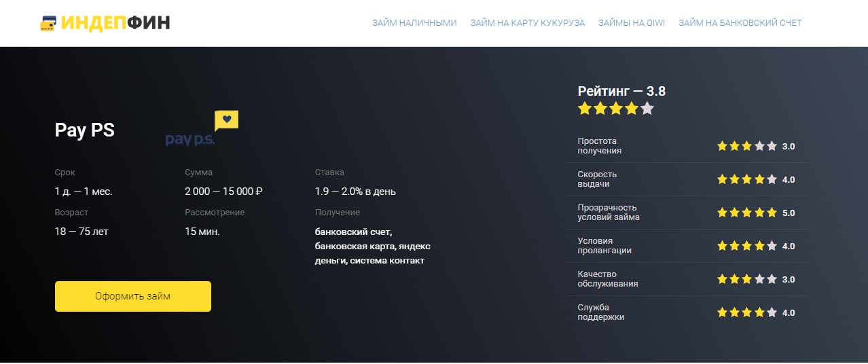Viewport: 868px width, 364px height.
Task: Click the stars for Условия пролонгации
Action: pos(747,246)
